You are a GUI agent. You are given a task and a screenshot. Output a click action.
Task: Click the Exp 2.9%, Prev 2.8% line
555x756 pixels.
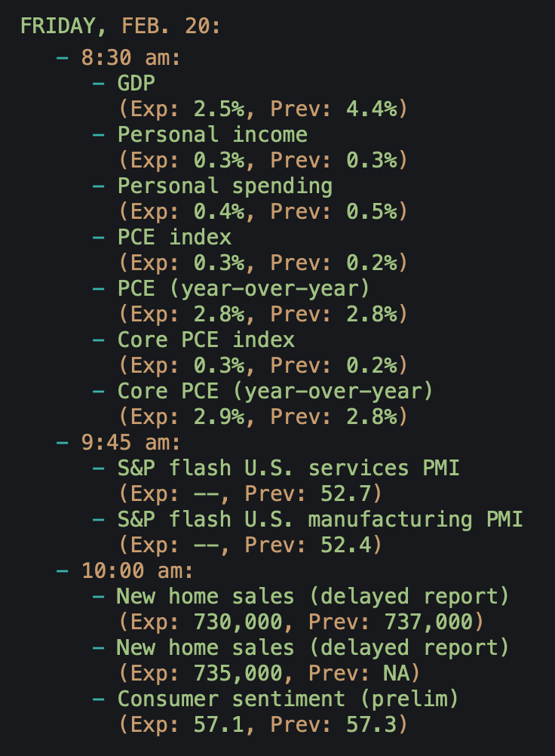[262, 416]
